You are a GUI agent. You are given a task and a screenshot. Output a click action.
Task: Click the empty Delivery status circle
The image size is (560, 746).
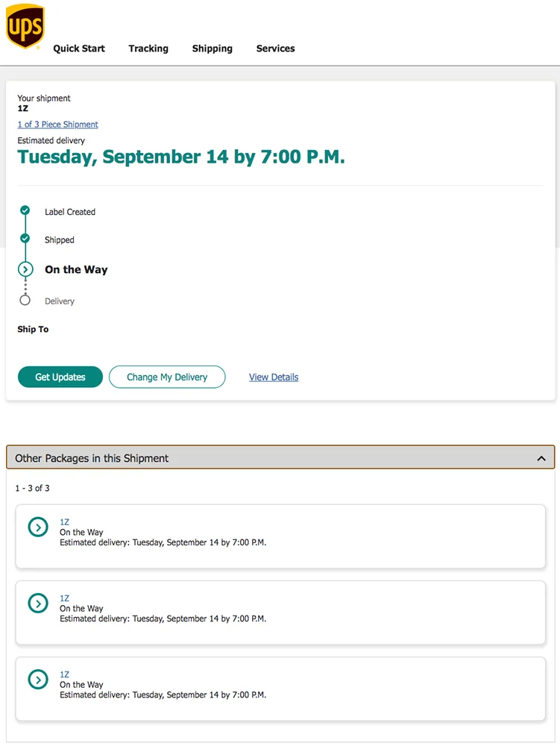point(25,300)
